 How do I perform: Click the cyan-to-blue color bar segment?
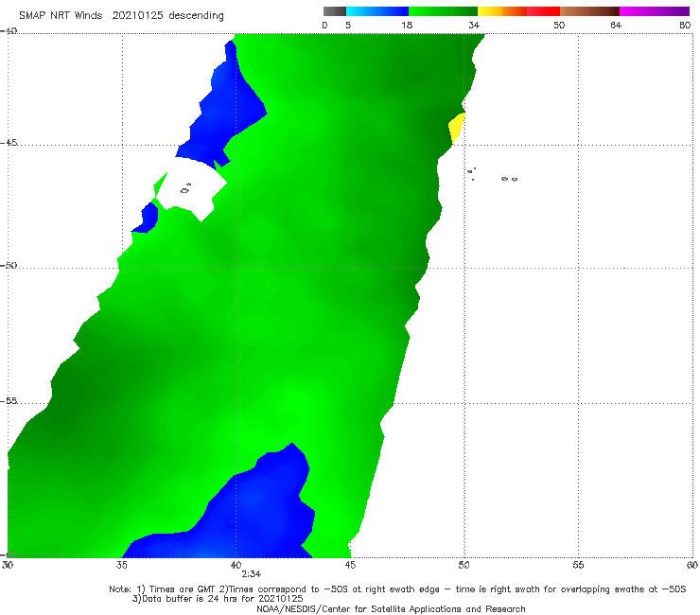pyautogui.click(x=377, y=11)
